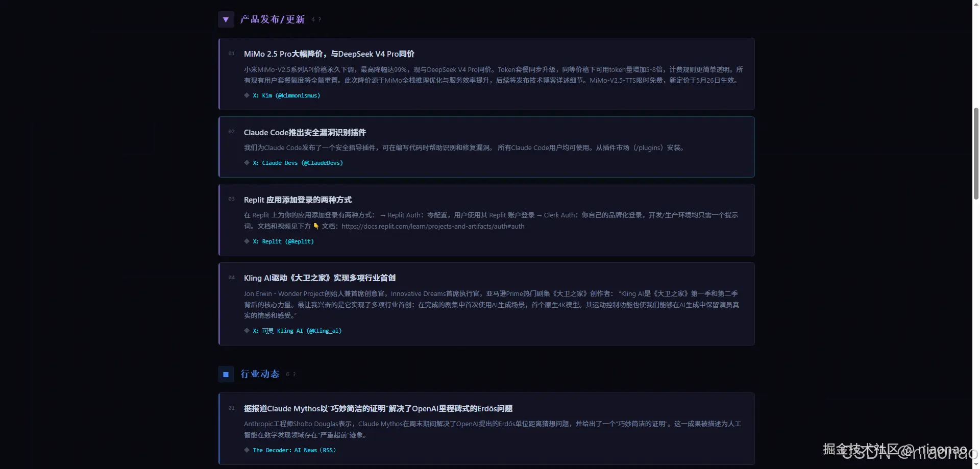This screenshot has height=469, width=980.
Task: Click the Jon Erwin quote summary paragraph
Action: tap(492, 305)
